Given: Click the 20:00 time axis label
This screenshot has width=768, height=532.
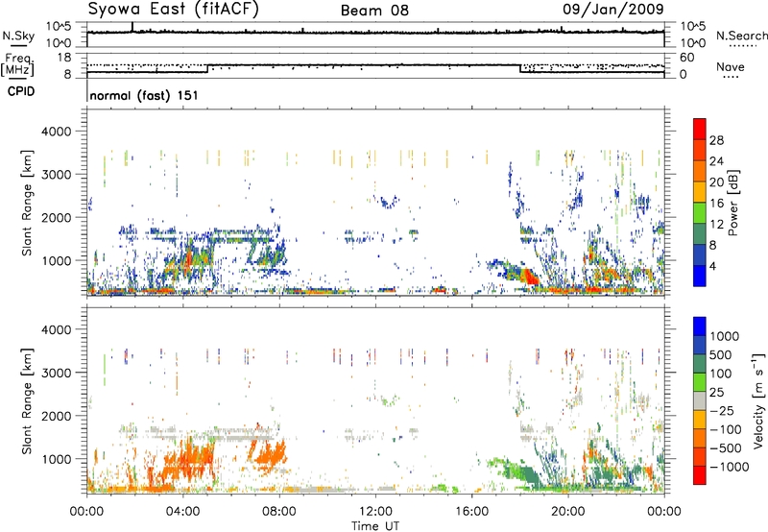Looking at the screenshot, I should coord(567,512).
